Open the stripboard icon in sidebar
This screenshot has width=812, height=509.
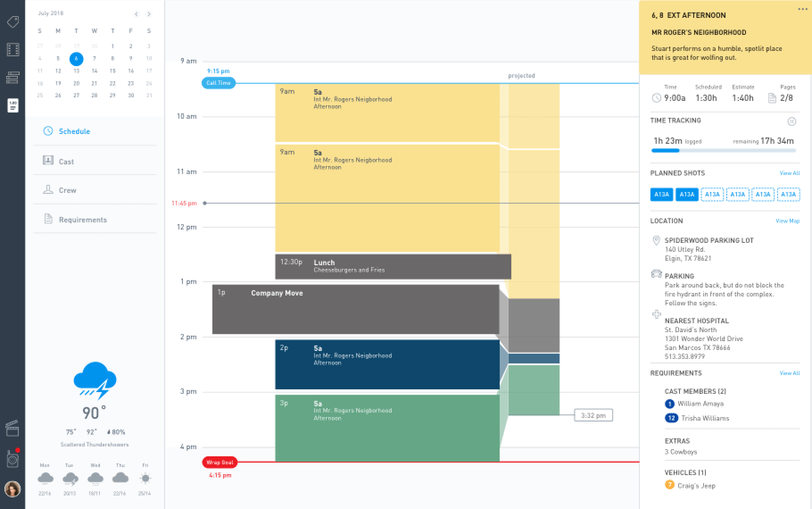pos(12,78)
